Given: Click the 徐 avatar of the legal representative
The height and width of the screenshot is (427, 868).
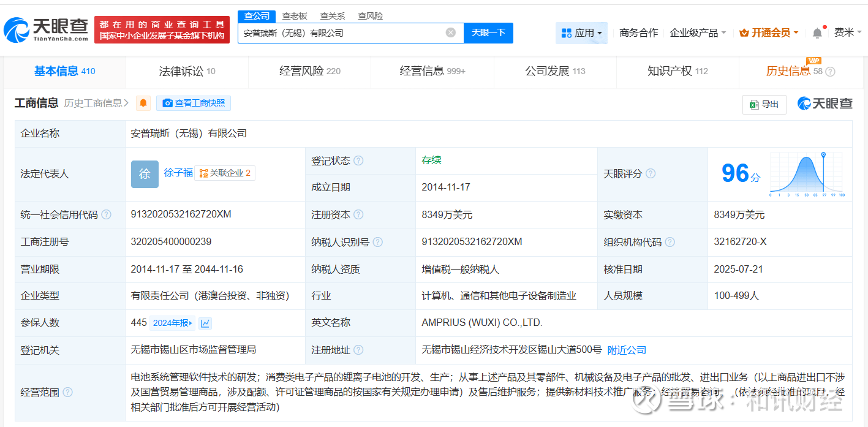Looking at the screenshot, I should 145,174.
